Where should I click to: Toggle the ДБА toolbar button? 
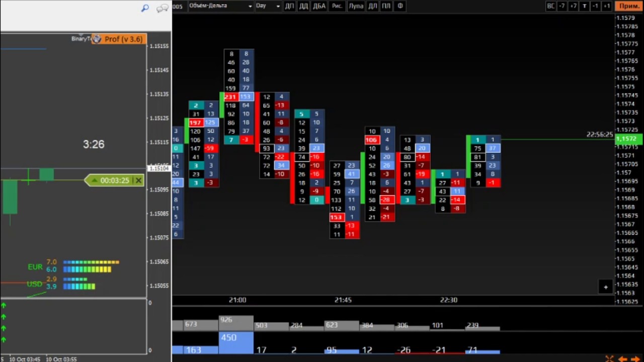[x=319, y=6]
